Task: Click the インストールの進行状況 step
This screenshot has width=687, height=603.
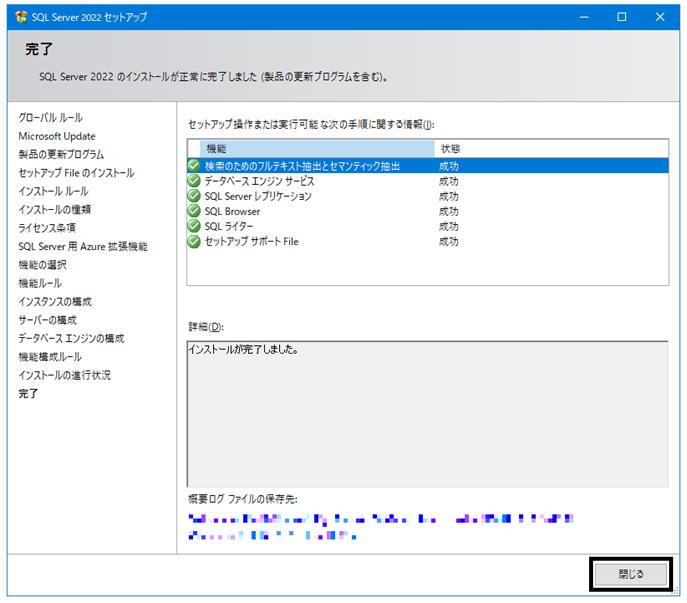Action: coord(64,375)
